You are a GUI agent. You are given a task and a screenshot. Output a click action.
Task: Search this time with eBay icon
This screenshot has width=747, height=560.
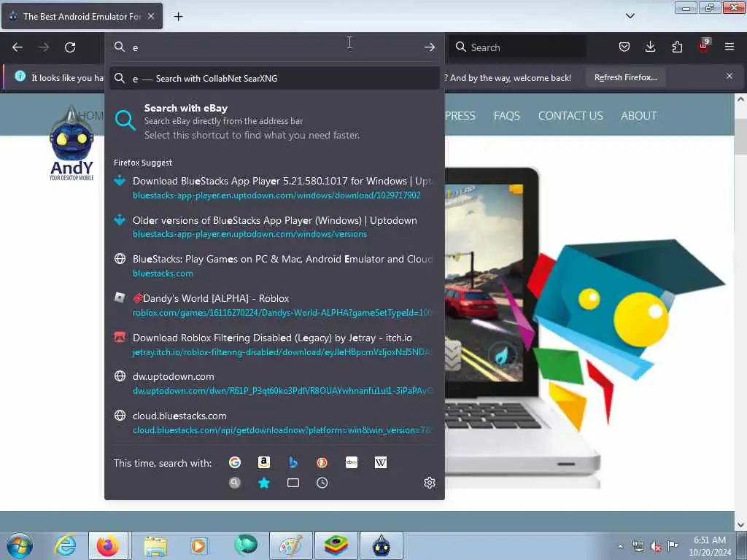pyautogui.click(x=352, y=462)
